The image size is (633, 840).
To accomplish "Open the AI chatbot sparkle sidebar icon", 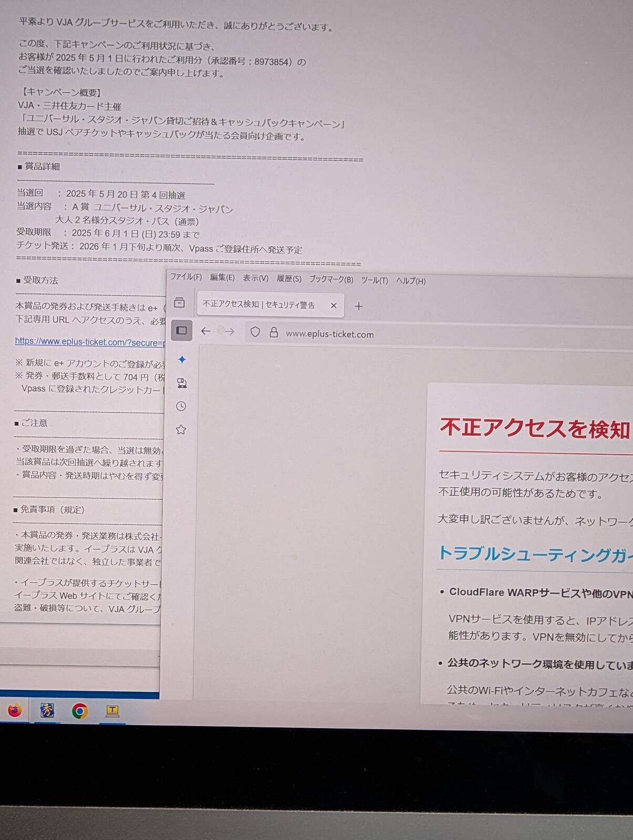I will (x=182, y=360).
